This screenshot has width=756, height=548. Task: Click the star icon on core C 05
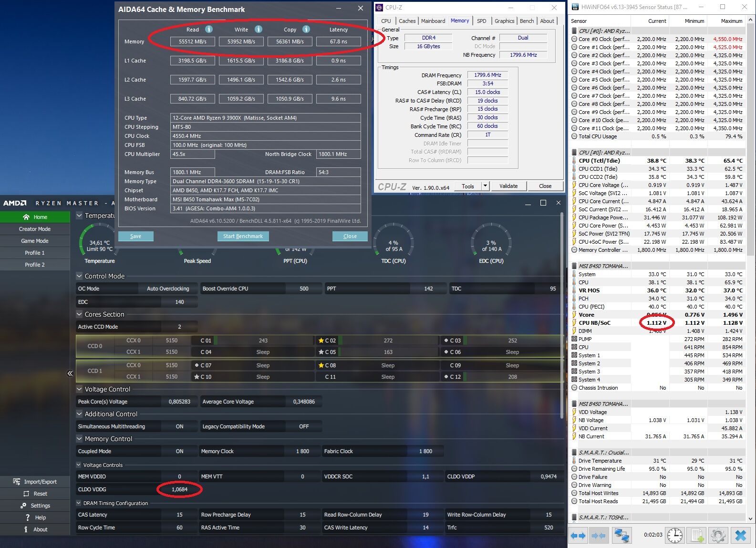(x=321, y=352)
